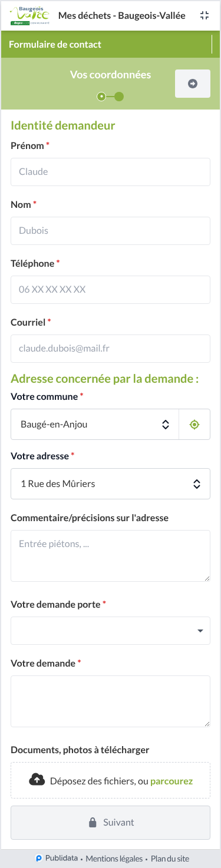Open the Votre commune dropdown
This screenshot has height=868, width=221.
click(x=95, y=424)
